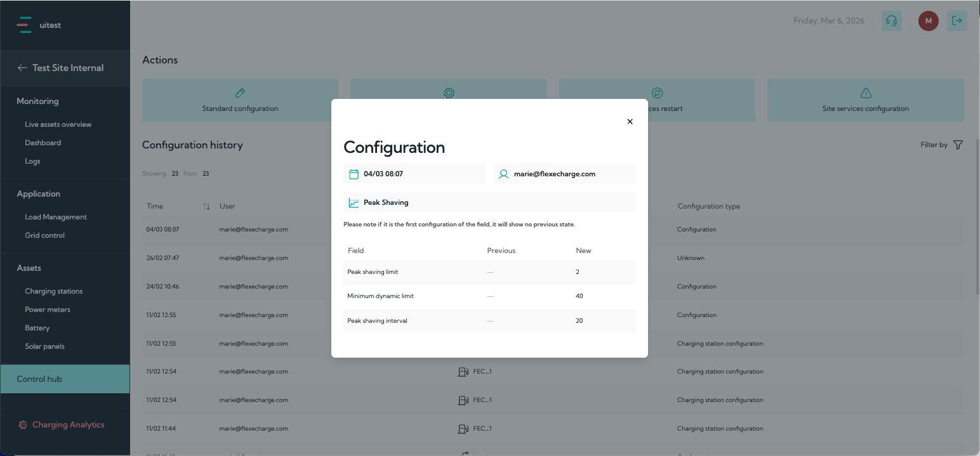
Task: Click the User column header
Action: [x=227, y=206]
